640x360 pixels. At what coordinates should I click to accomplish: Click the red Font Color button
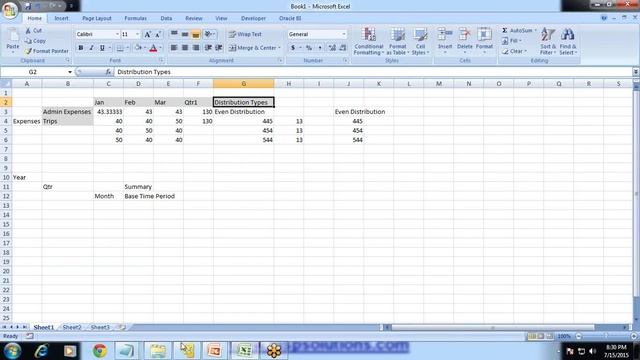[x=153, y=48]
